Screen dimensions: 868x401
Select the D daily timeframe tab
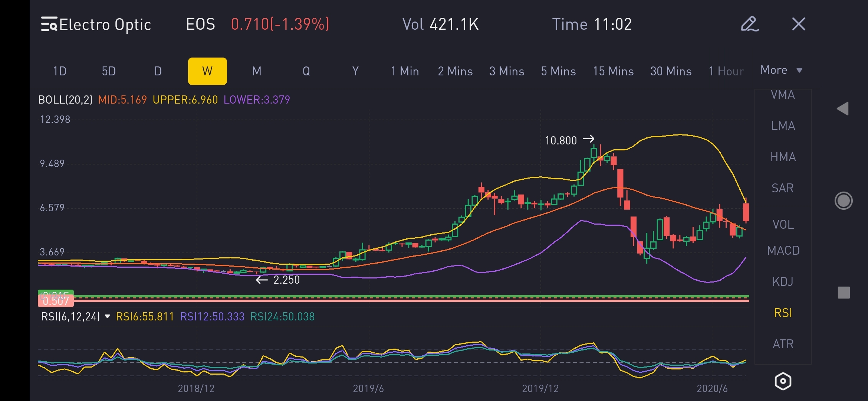click(158, 71)
